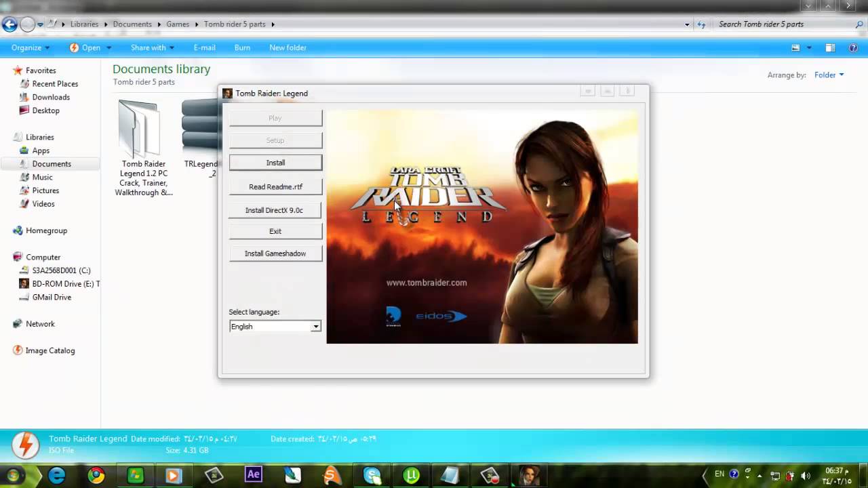
Task: Toggle the preview pane icon
Action: [x=830, y=47]
